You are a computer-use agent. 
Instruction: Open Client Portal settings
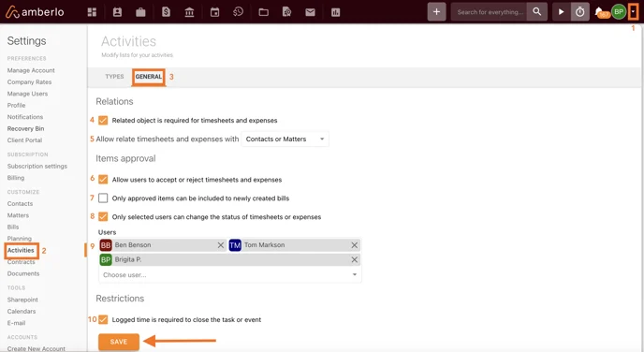(x=24, y=140)
